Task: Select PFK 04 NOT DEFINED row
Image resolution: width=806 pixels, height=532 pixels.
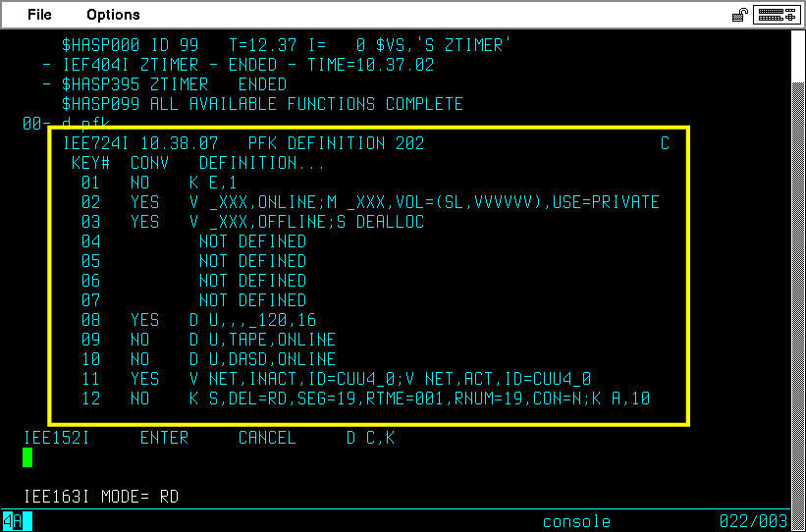Action: (193, 241)
